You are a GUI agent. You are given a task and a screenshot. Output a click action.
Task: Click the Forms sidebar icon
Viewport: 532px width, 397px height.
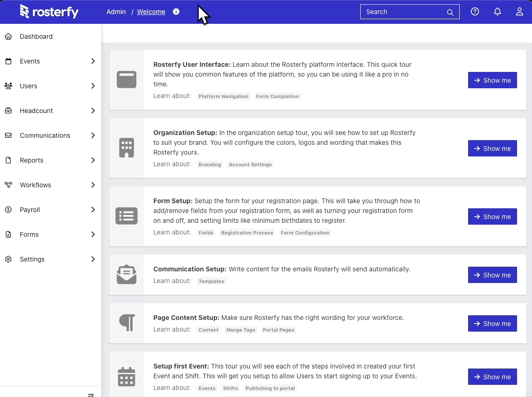pos(8,234)
